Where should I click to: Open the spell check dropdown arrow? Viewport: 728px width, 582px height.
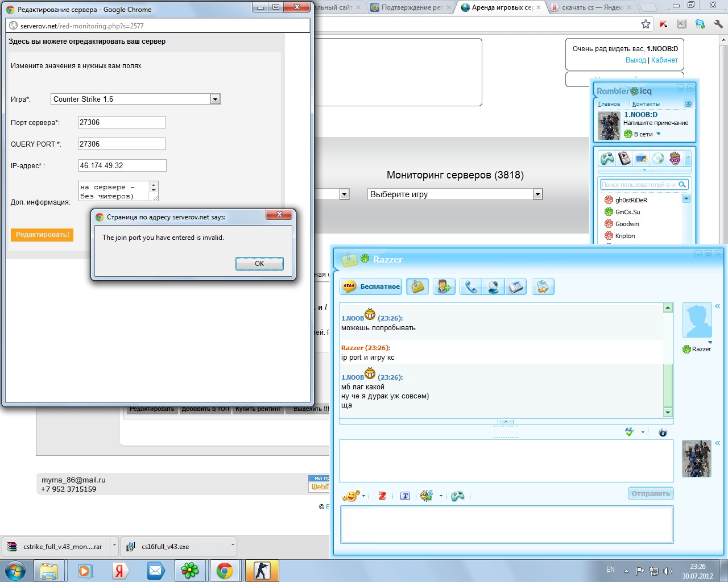(x=643, y=433)
